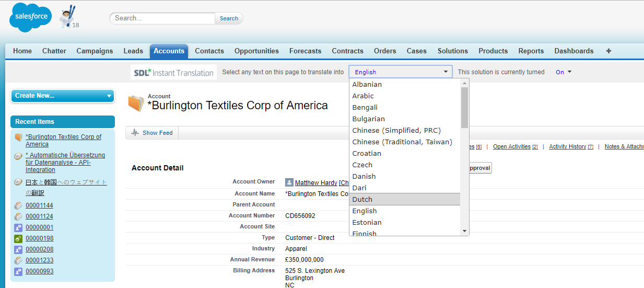Click the green icon beside 00000198

pos(18,238)
